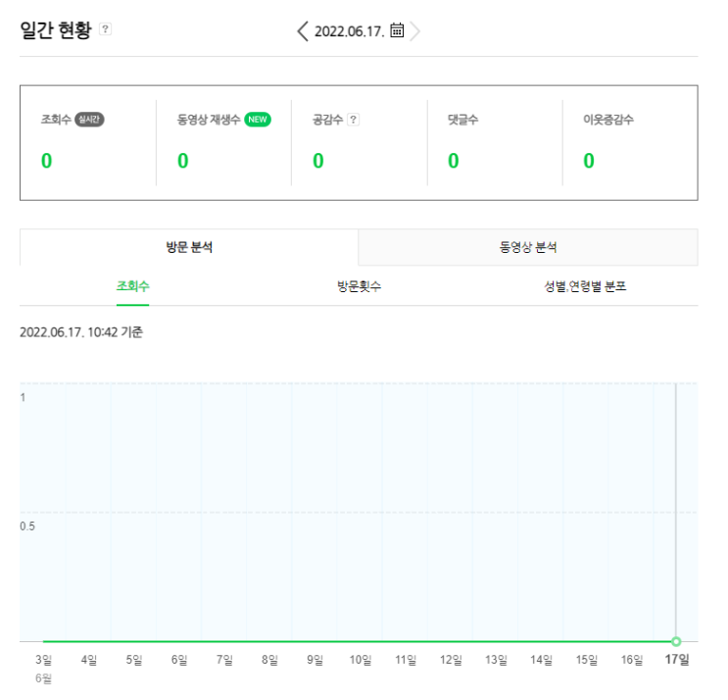Go to next day arrow
728x700 pixels.
[415, 31]
